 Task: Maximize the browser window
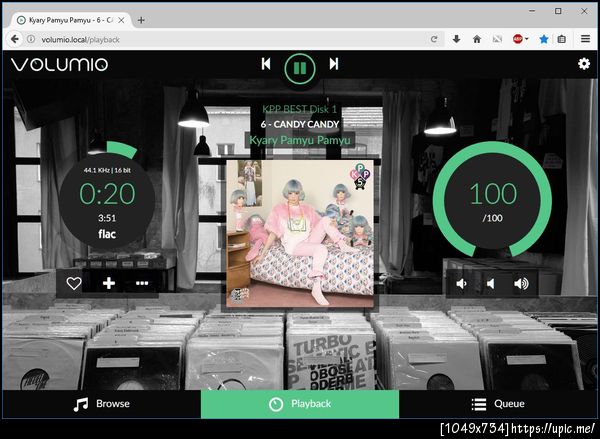coord(558,11)
